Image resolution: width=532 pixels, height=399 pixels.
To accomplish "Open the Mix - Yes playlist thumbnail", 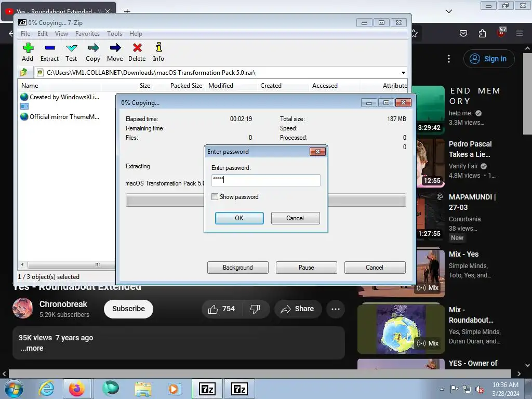I will [x=431, y=272].
